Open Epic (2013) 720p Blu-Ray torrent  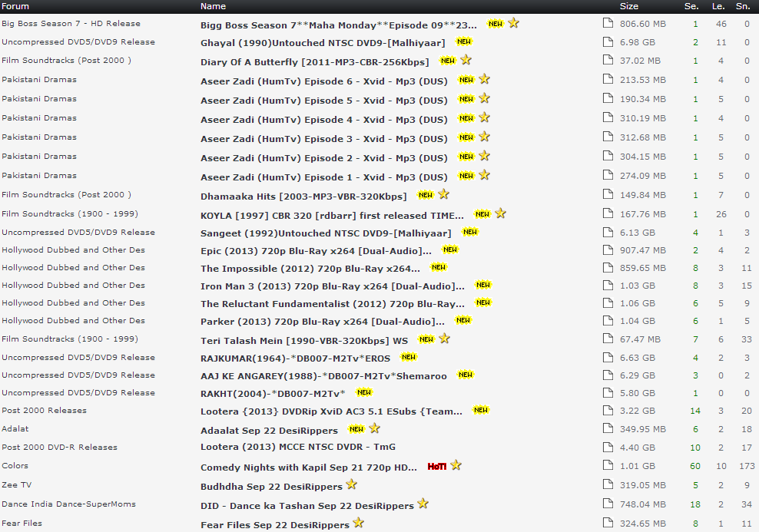(x=316, y=251)
